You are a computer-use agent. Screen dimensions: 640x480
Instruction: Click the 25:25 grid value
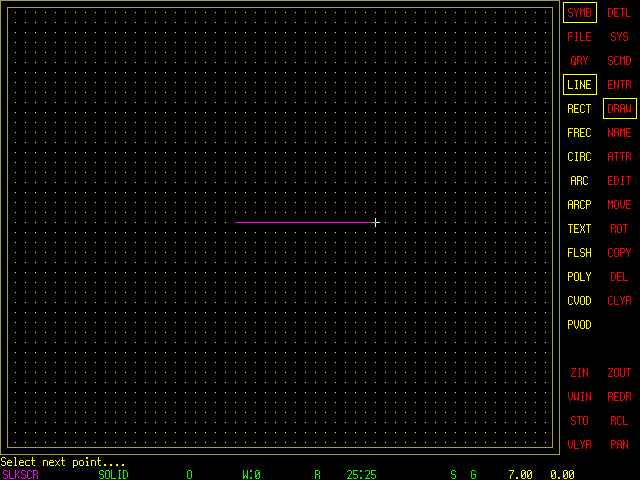[x=361, y=475]
